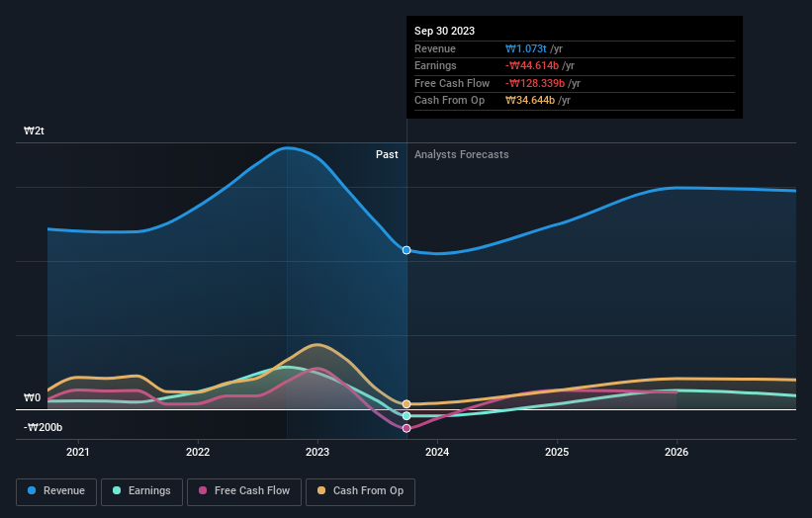Click the Sep 30 2023 tooltip date
This screenshot has height=518, width=812.
coord(444,31)
